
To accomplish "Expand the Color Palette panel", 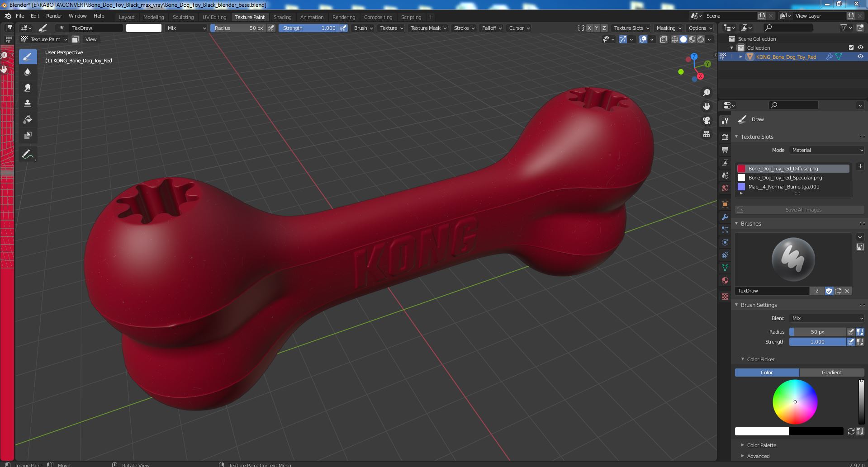I will [761, 445].
